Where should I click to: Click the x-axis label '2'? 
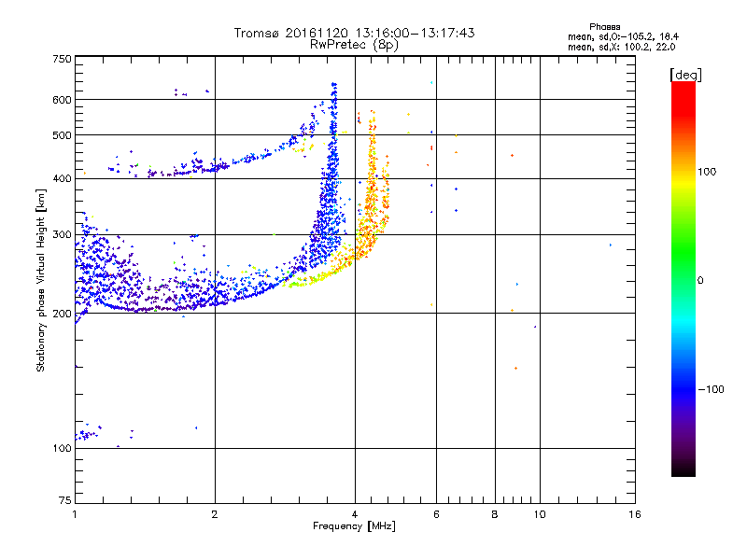(x=215, y=514)
